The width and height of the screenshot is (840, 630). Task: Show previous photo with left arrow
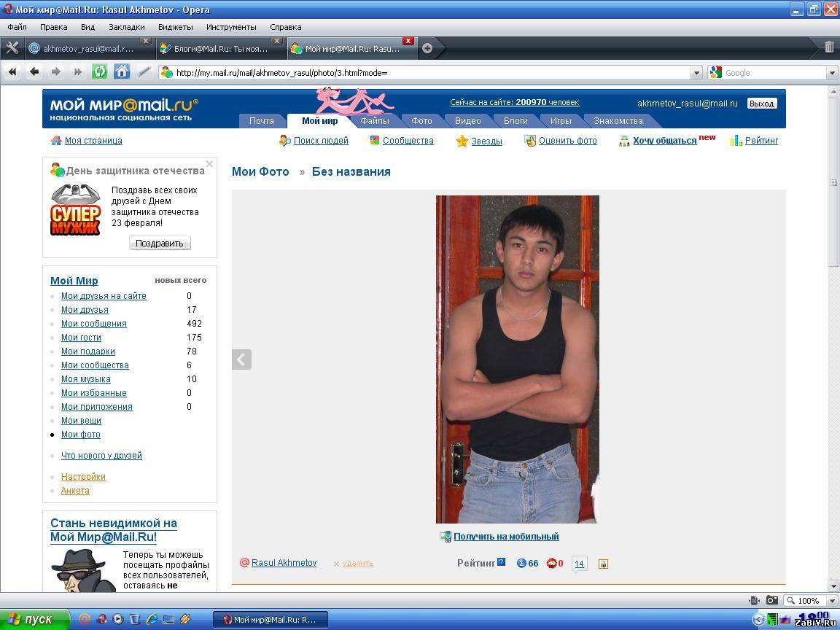[x=241, y=359]
